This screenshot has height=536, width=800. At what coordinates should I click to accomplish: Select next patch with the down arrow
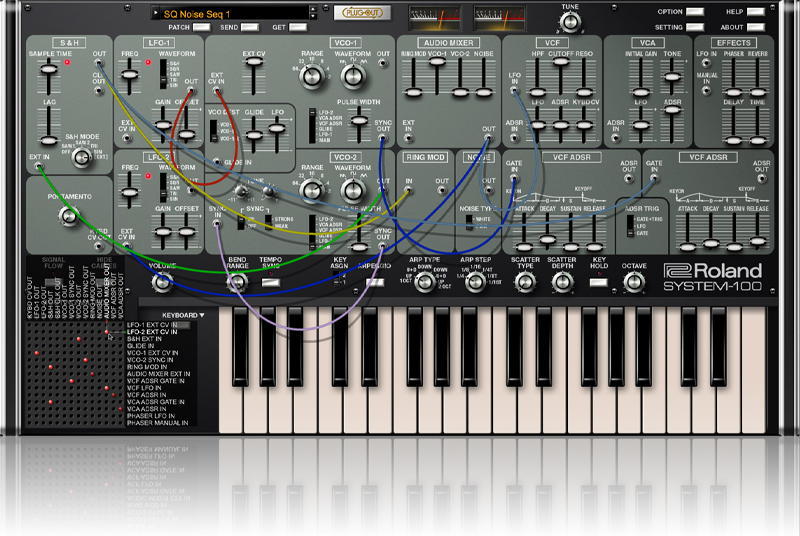point(313,17)
